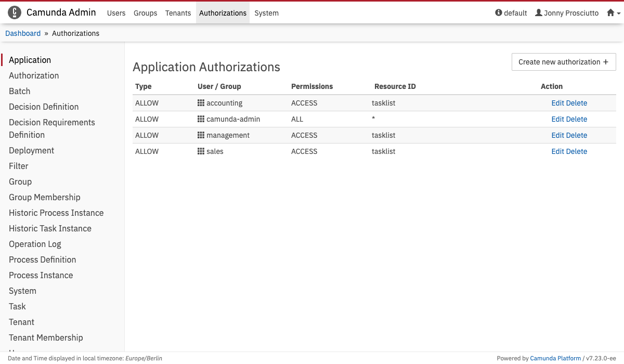Viewport: 624px width, 364px height.
Task: Open the System menu item
Action: pyautogui.click(x=266, y=13)
